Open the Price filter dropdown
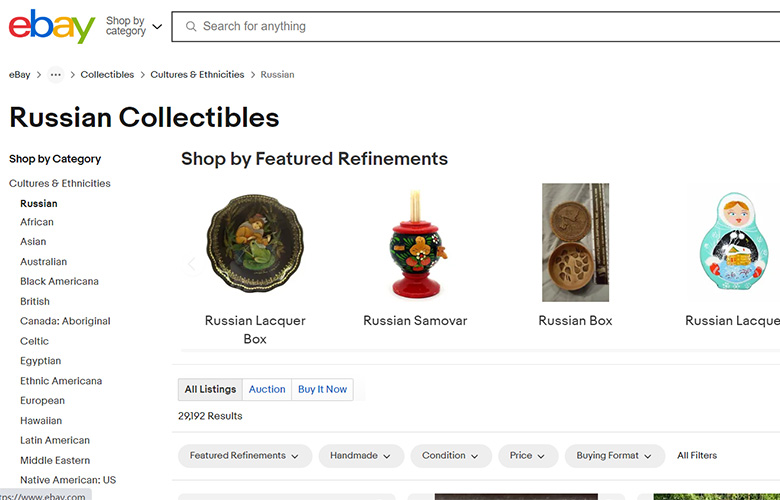The width and height of the screenshot is (780, 500). tap(527, 456)
